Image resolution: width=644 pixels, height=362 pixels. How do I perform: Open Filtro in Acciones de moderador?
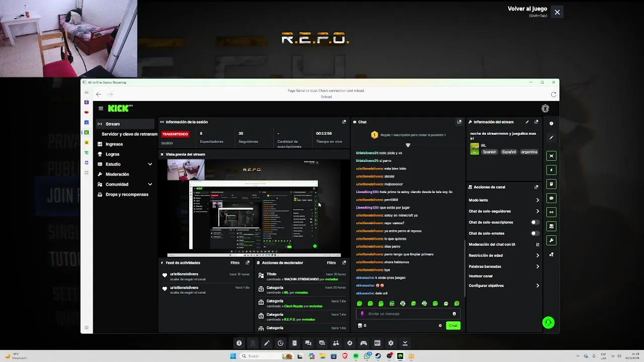tap(331, 262)
